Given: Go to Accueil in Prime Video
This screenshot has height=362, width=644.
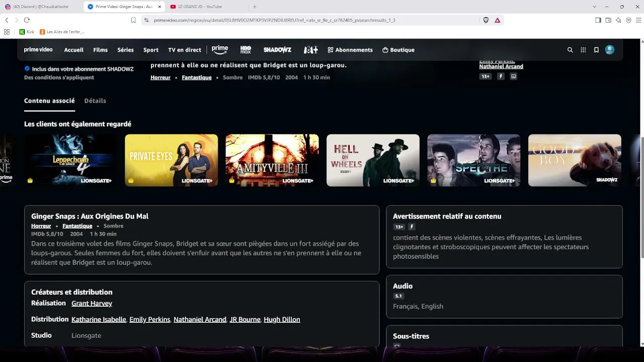Looking at the screenshot, I should [74, 50].
